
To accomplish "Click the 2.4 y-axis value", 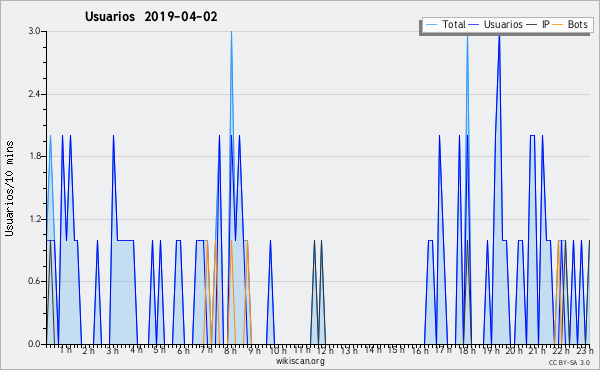I will pos(34,94).
